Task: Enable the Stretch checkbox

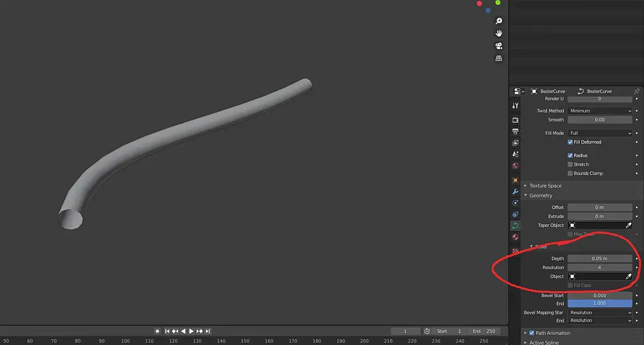Action: (x=570, y=164)
